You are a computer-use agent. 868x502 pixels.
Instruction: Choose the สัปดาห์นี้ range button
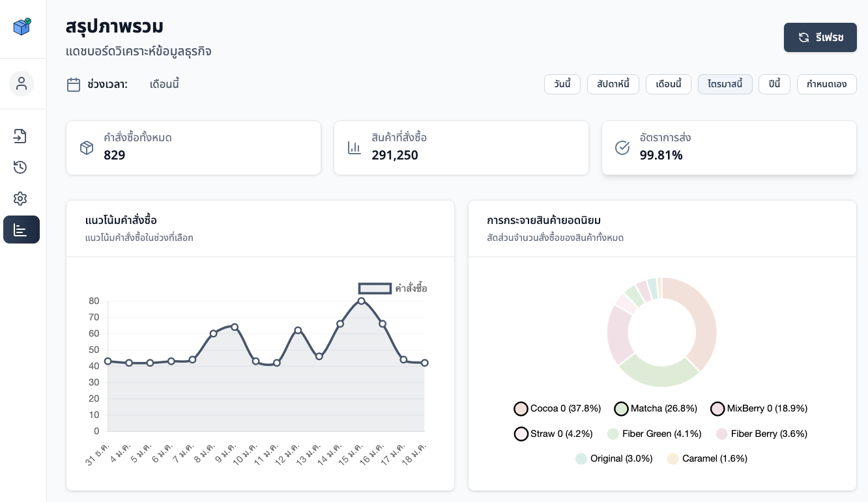tap(613, 85)
